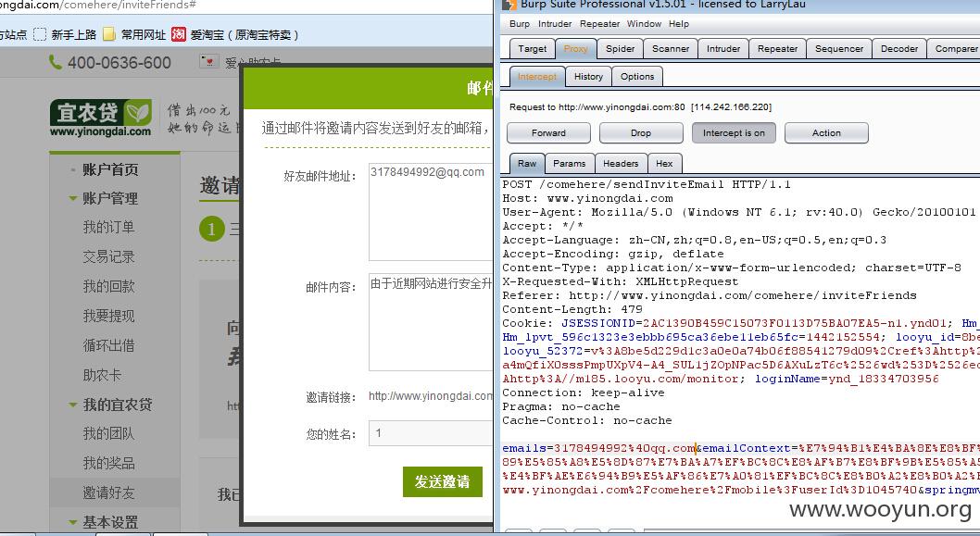Select the Raw request view tab
The image size is (980, 536).
click(527, 163)
